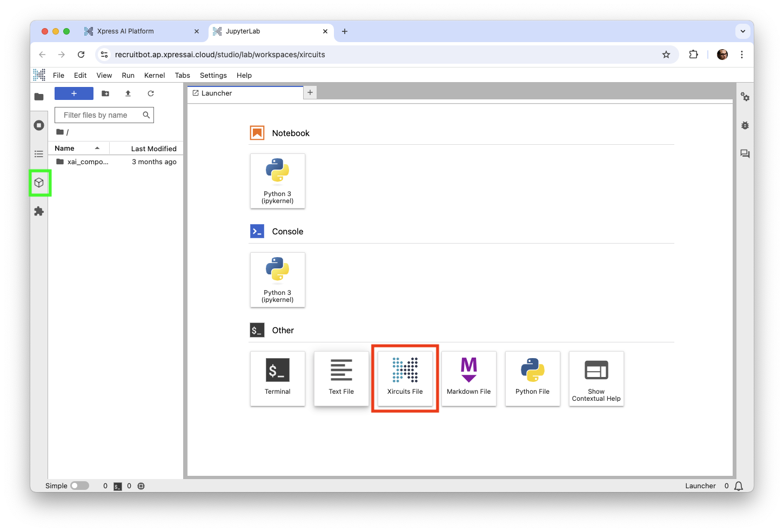
Task: Open the Kernel menu
Action: [x=155, y=75]
